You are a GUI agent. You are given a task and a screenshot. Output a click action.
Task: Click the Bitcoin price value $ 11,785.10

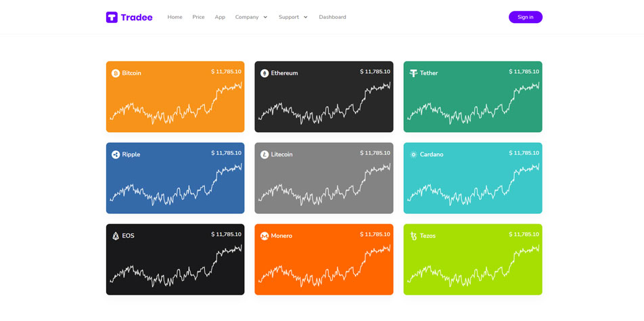pyautogui.click(x=226, y=72)
